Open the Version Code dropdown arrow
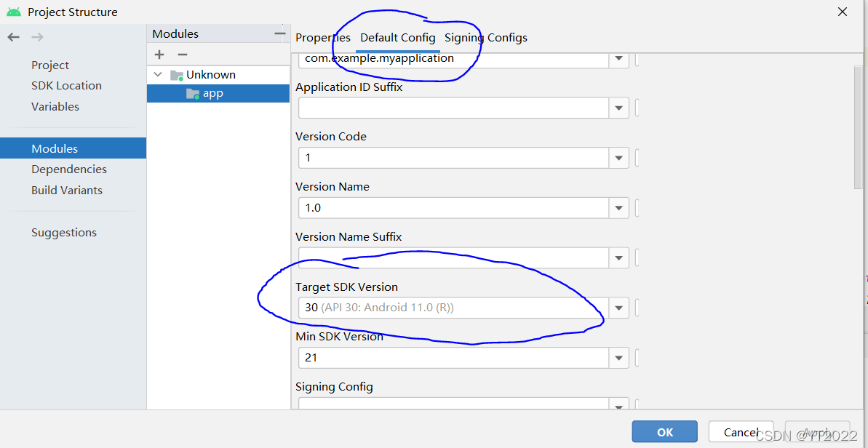Image resolution: width=868 pixels, height=448 pixels. 619,158
